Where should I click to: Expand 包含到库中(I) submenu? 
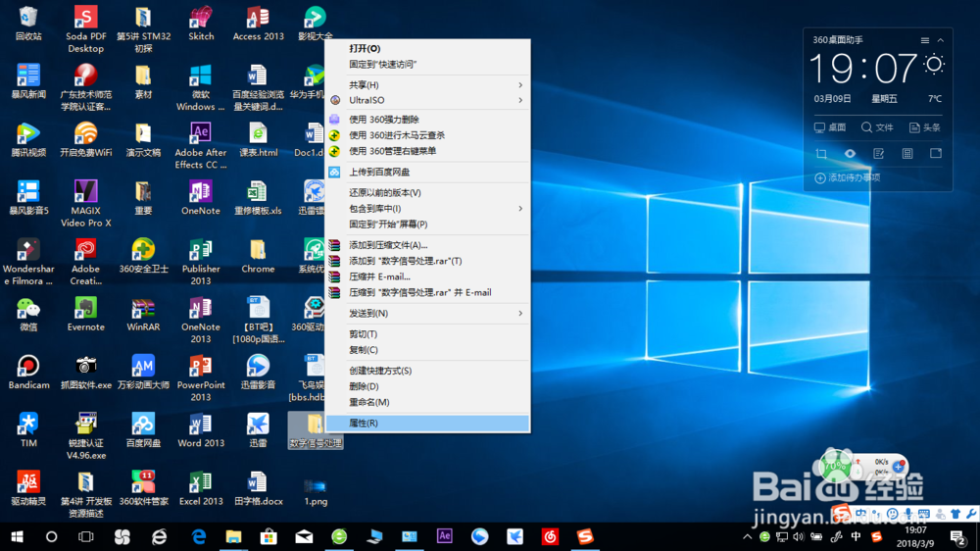point(427,208)
